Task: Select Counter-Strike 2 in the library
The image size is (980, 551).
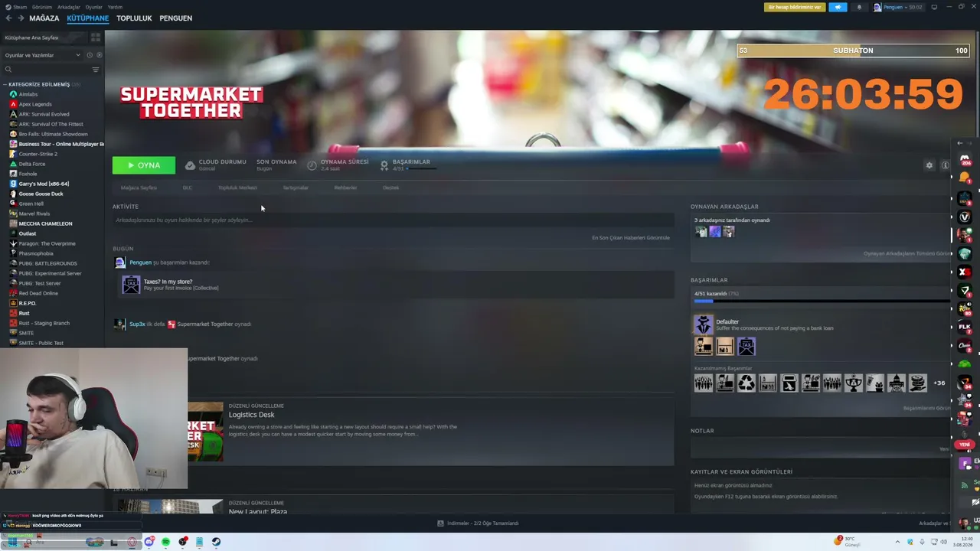Action: coord(38,154)
